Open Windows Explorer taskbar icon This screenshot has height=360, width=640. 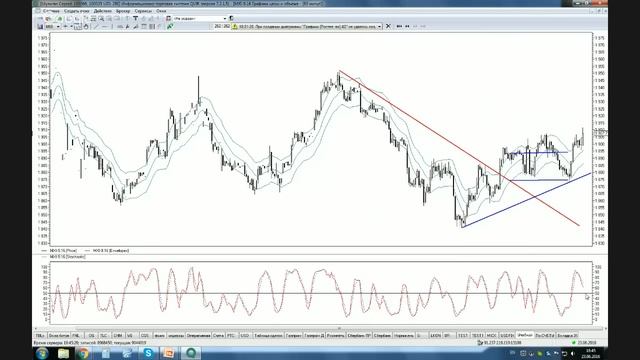point(63,353)
